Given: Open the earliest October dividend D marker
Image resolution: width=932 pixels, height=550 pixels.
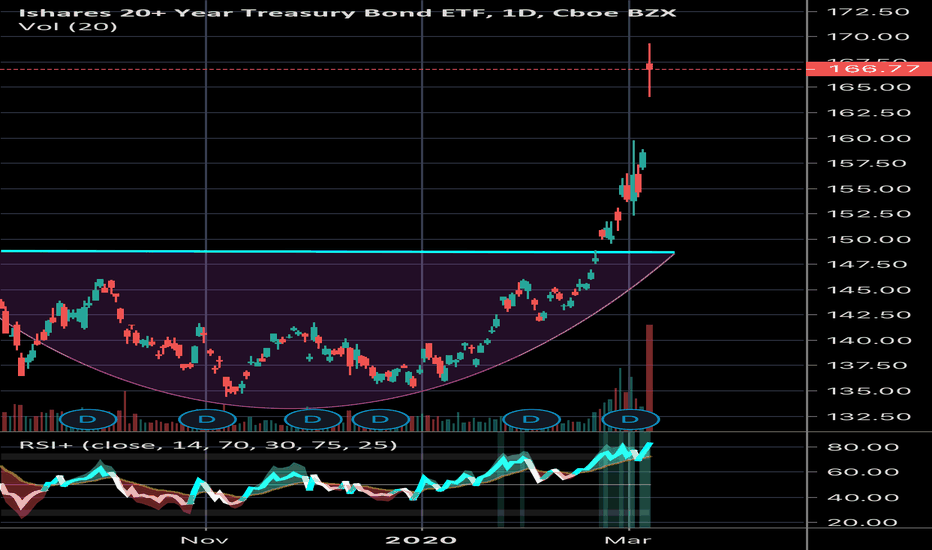Looking at the screenshot, I should pos(88,419).
